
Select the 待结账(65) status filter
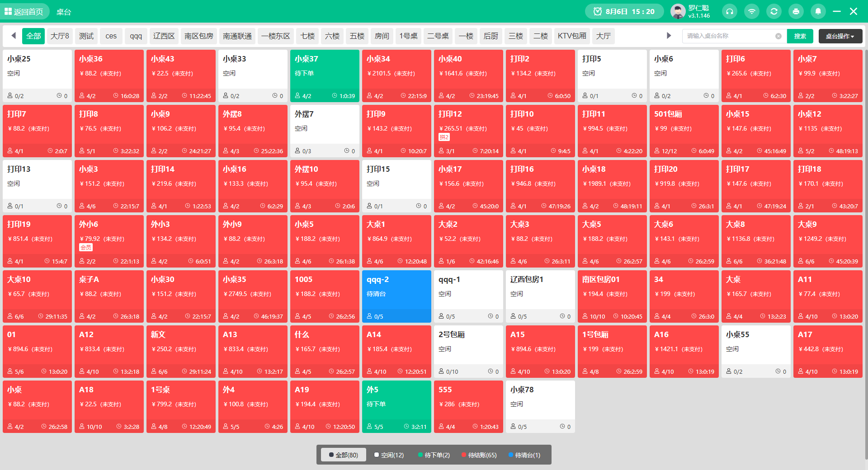479,455
